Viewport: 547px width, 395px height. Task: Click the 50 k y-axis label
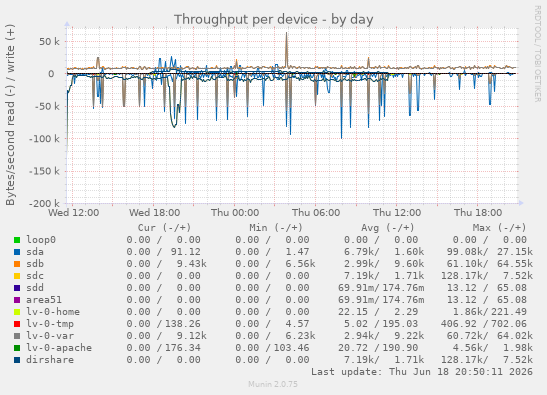tap(49, 42)
